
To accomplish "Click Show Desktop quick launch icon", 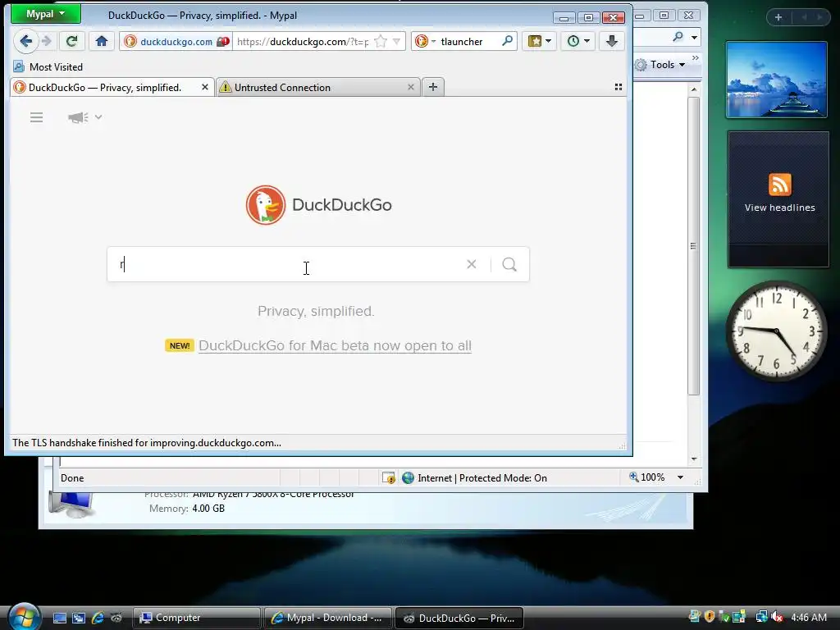I will [x=60, y=618].
